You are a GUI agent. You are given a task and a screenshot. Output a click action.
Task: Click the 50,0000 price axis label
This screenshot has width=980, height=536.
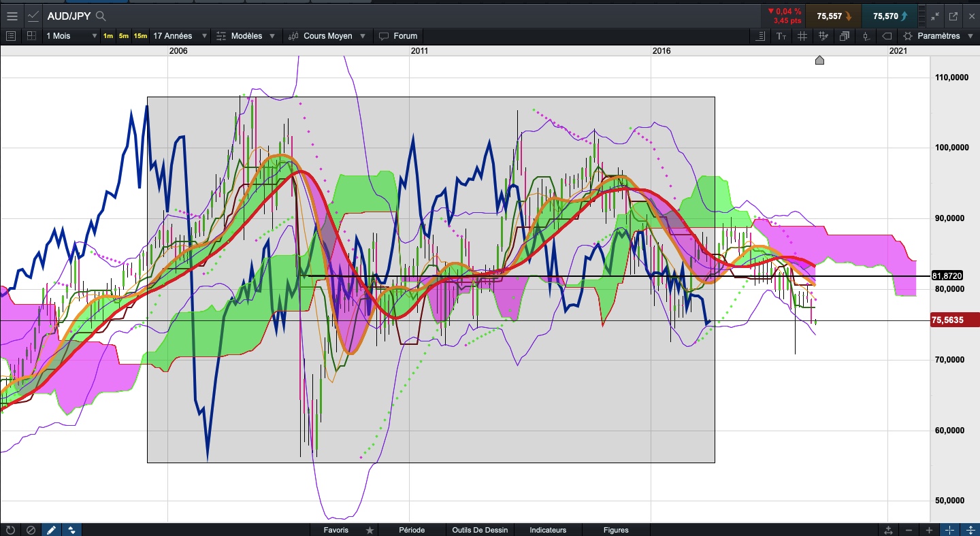[949, 501]
